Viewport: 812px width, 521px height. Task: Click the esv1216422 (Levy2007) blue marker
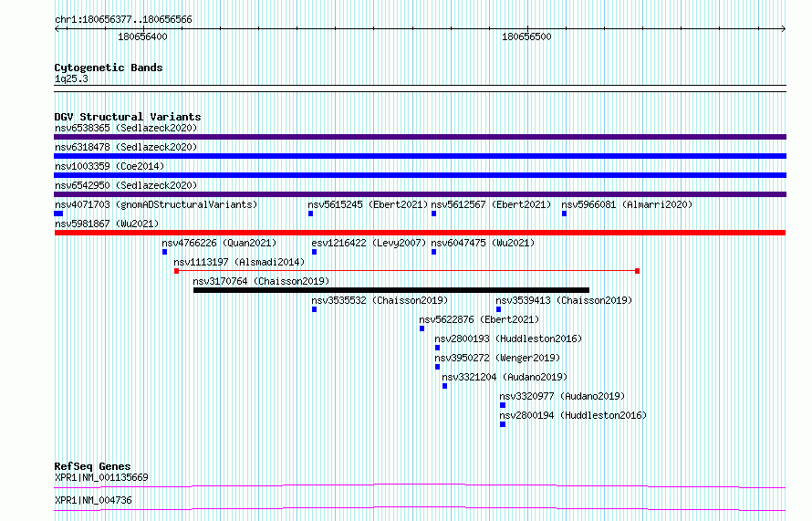pyautogui.click(x=315, y=252)
